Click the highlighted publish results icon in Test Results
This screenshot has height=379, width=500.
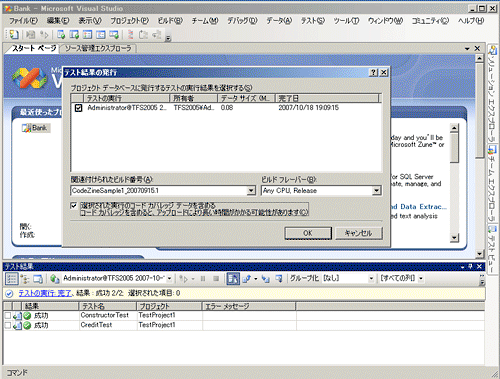click(233, 278)
